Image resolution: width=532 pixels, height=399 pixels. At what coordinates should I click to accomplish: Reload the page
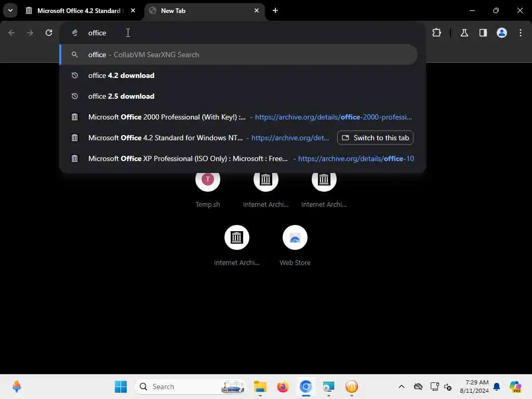(49, 33)
